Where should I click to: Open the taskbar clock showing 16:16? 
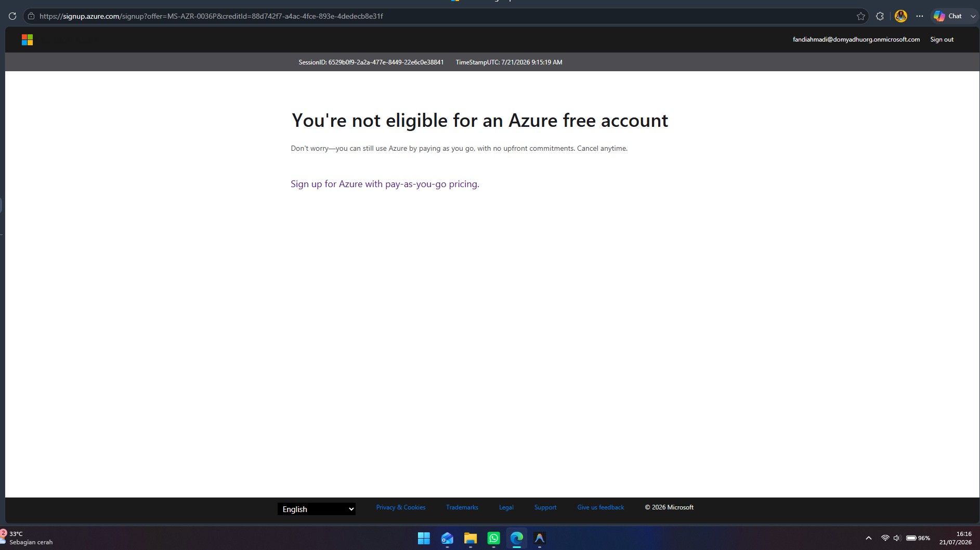[x=956, y=538]
